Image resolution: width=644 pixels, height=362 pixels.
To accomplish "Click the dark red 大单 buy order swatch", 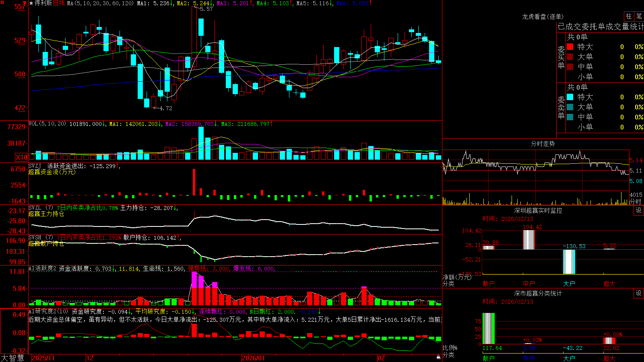I will point(570,57).
